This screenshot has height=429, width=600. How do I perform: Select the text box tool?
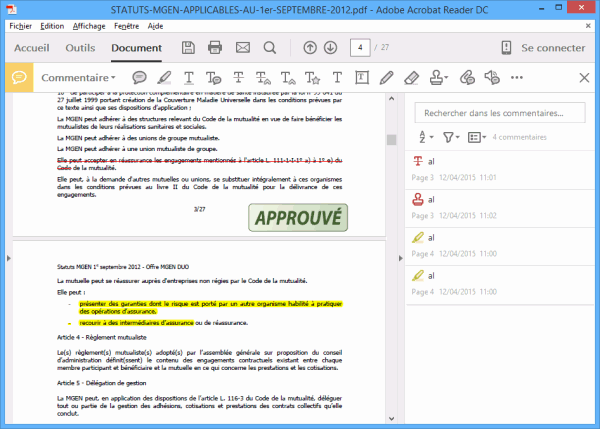pos(362,78)
